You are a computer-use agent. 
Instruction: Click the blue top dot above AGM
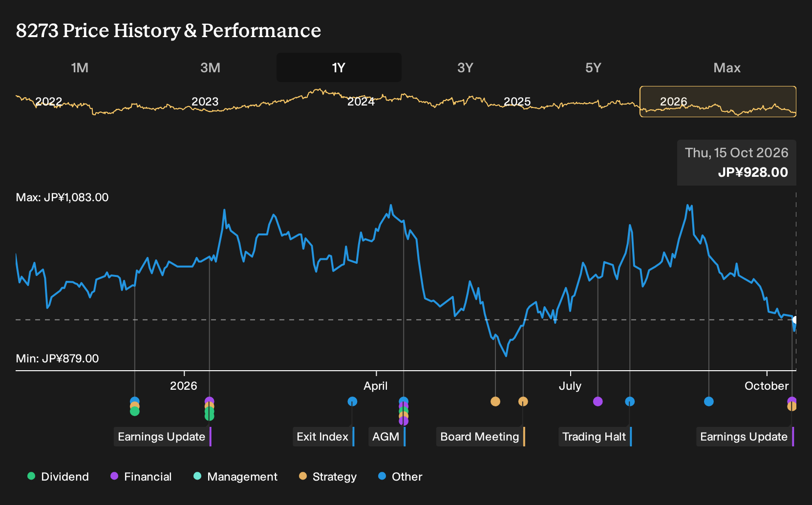point(404,400)
